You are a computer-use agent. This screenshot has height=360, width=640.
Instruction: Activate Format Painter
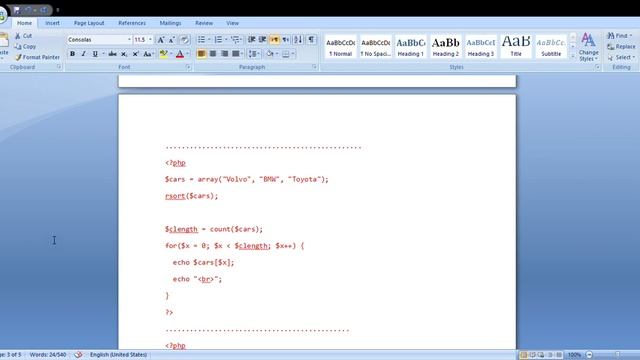click(x=37, y=57)
